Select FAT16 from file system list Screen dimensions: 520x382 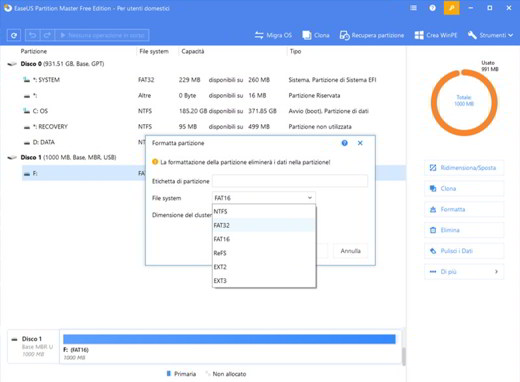pos(264,239)
